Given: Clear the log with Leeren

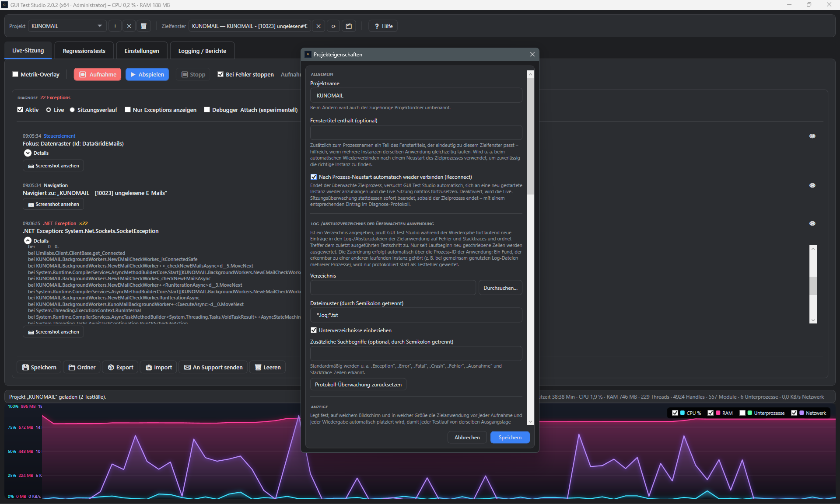Looking at the screenshot, I should pyautogui.click(x=267, y=367).
